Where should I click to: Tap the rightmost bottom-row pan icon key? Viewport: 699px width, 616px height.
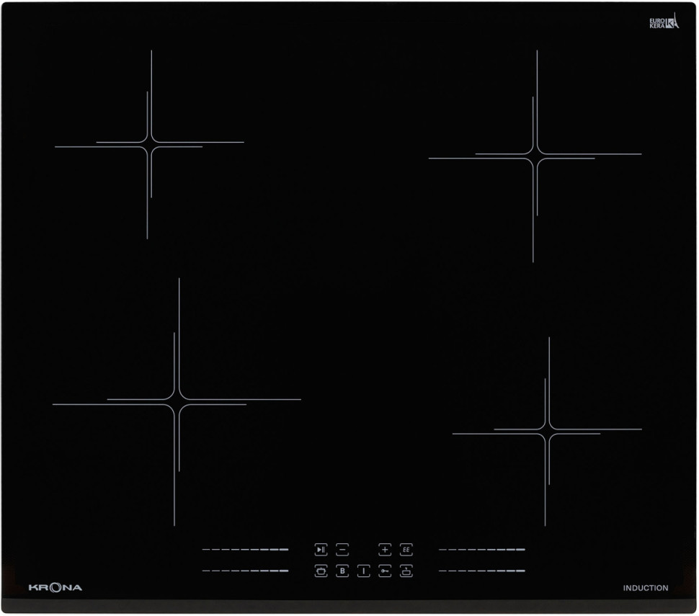pyautogui.click(x=406, y=571)
